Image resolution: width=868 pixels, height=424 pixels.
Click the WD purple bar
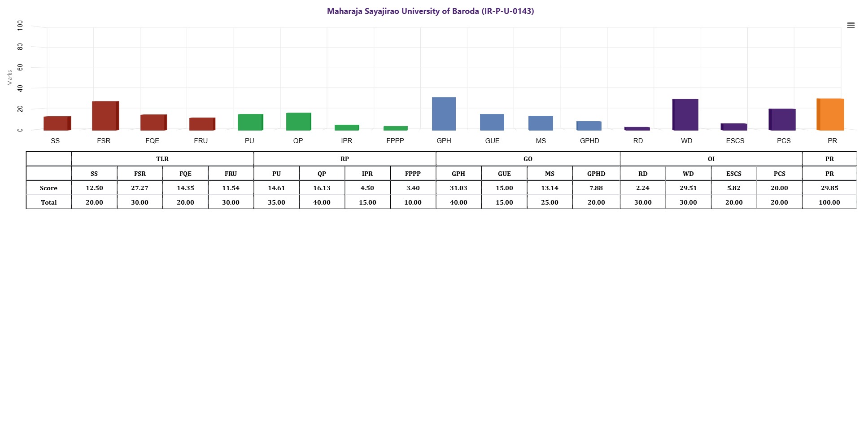tap(685, 115)
